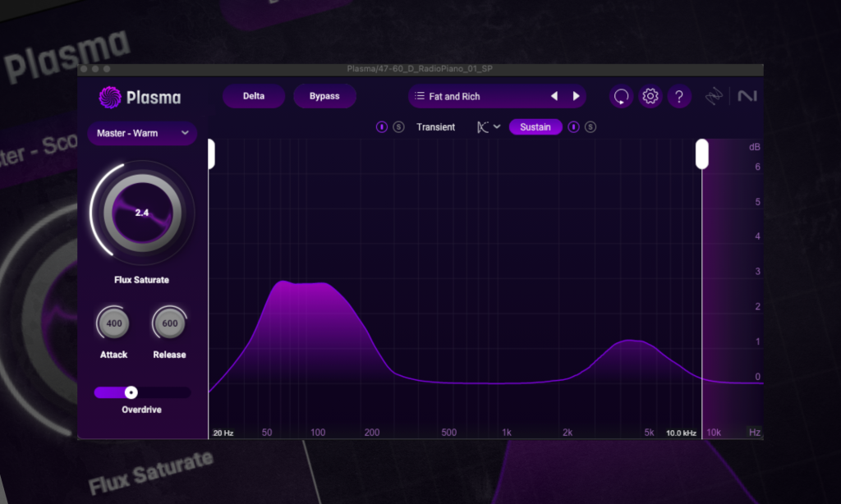Go to the next preset
Screen dimensions: 841x504
tap(576, 97)
